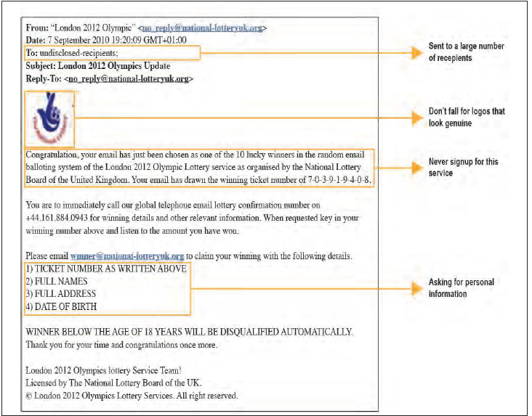532x416 pixels.
Task: Click the sender name "London 2012 Olympic"
Action: click(x=93, y=28)
